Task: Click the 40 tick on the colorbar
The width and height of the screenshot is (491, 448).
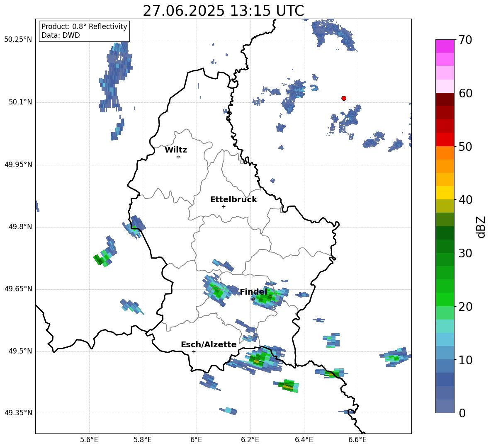Action: (465, 200)
